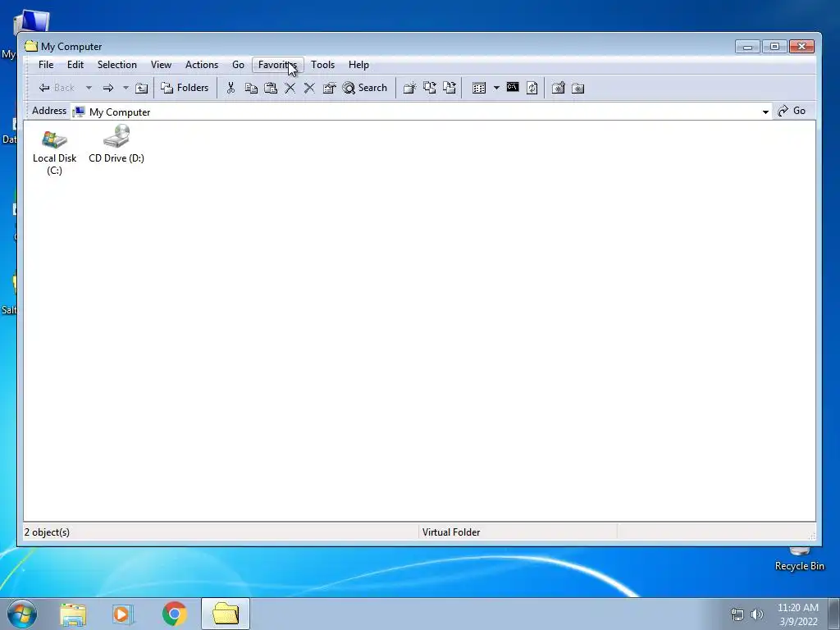Click the Copy To folder icon
This screenshot has height=630, width=840.
point(430,88)
